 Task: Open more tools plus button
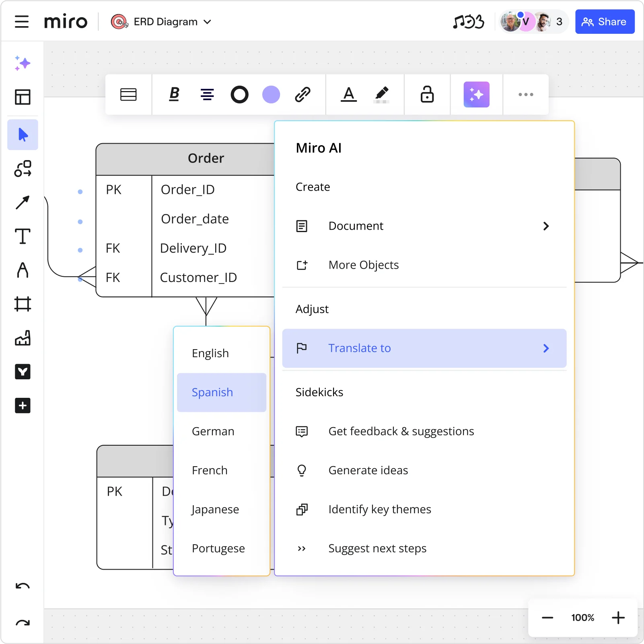(x=23, y=405)
